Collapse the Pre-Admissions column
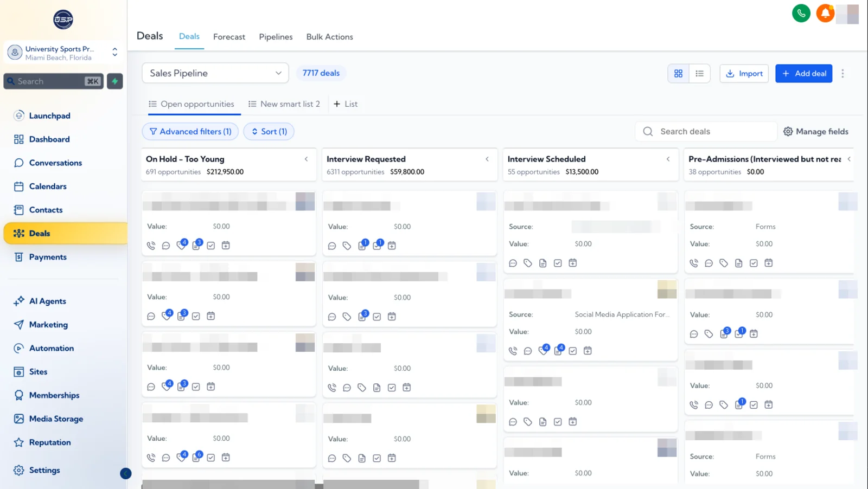Screen dimensions: 868x489 [x=849, y=159]
